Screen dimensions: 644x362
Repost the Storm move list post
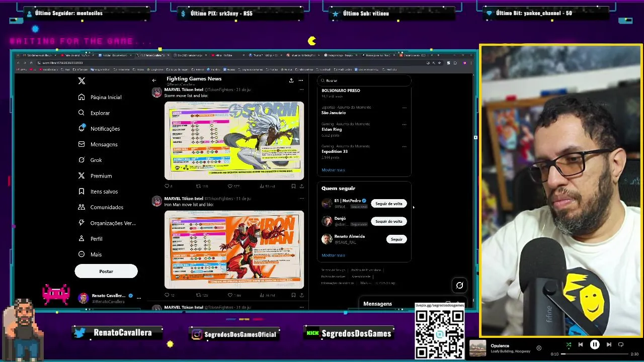pyautogui.click(x=198, y=186)
